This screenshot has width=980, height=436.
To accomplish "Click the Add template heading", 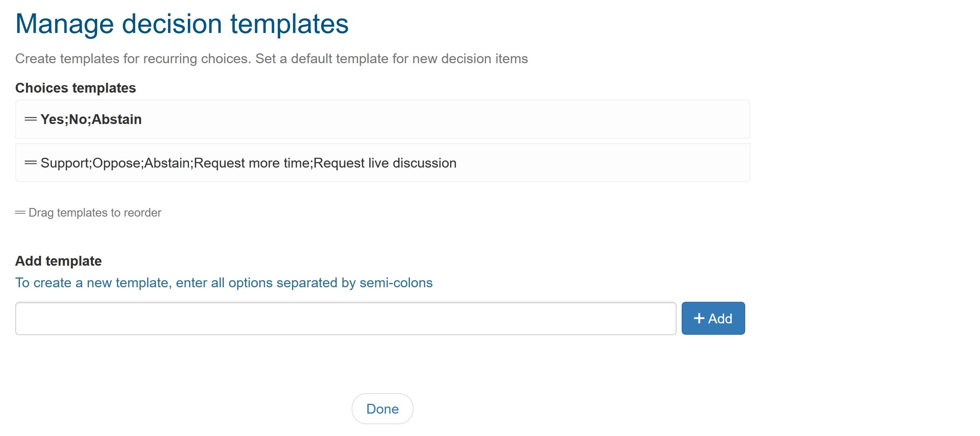I will (x=58, y=261).
